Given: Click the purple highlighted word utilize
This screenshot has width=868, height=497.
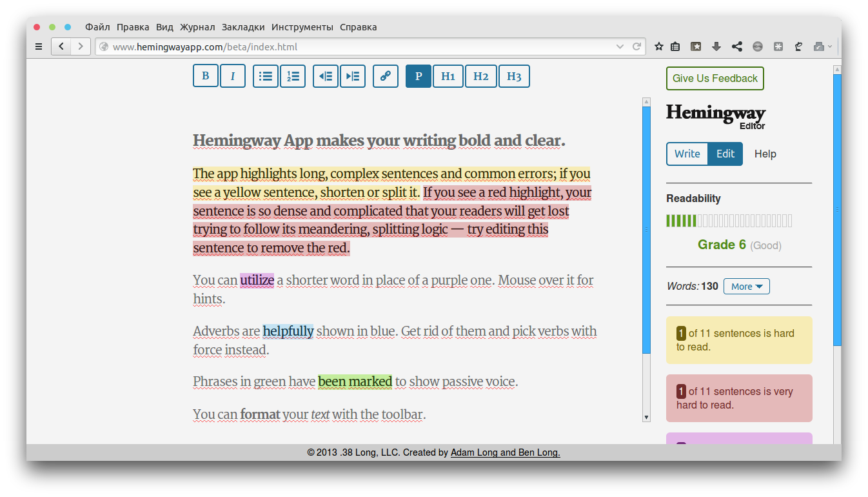Looking at the screenshot, I should (x=257, y=280).
